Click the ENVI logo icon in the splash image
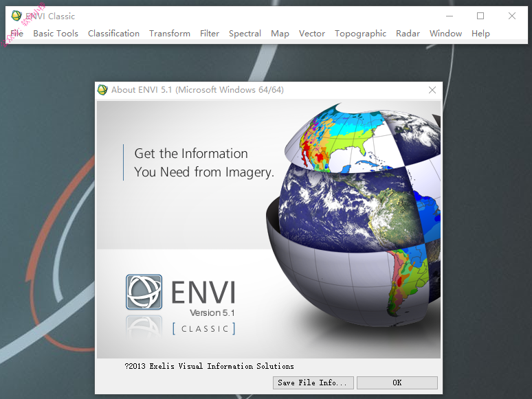Screen dimensions: 532x399 point(144,292)
